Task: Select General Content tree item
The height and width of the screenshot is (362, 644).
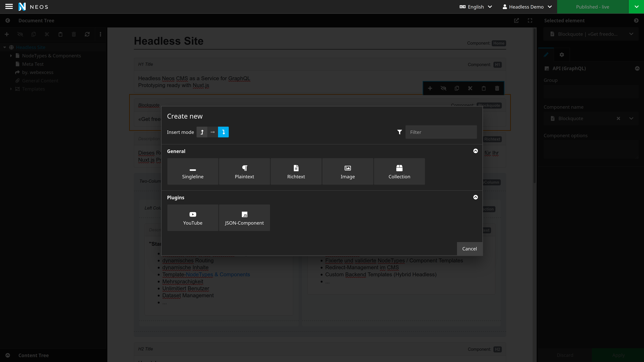Action: (40, 81)
